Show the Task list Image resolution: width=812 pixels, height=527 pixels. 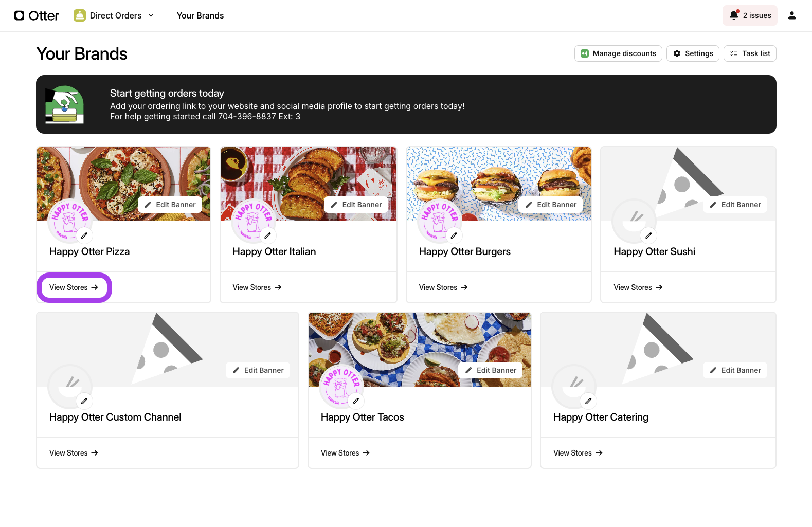[749, 53]
